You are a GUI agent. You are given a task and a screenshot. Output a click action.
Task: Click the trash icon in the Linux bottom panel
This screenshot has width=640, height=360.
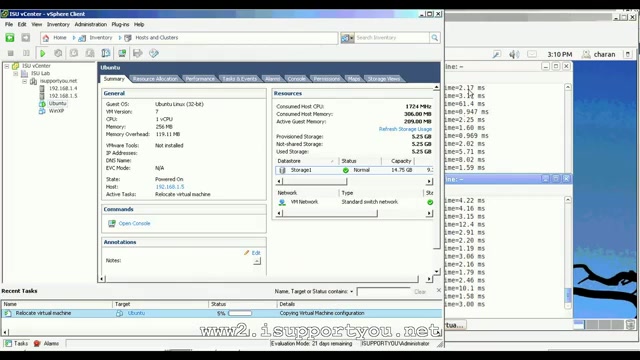(630, 325)
